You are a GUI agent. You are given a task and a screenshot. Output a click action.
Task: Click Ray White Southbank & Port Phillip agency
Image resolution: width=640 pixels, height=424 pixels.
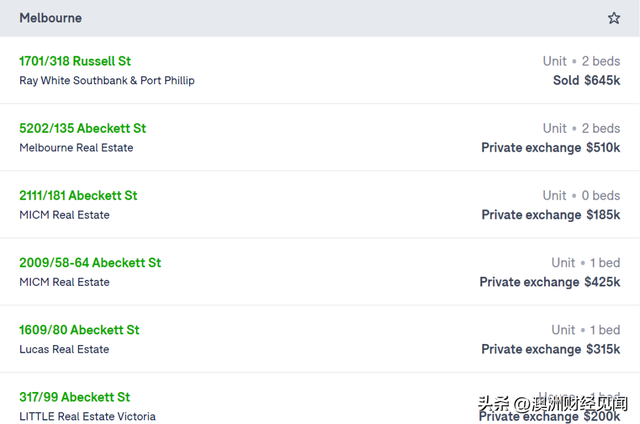107,80
